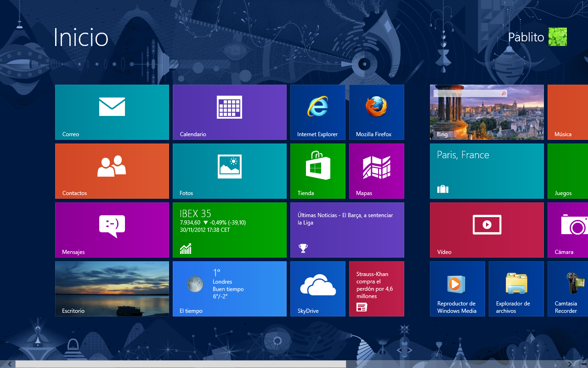Open the Mapas tile
This screenshot has height=368, width=588.
coord(377,171)
